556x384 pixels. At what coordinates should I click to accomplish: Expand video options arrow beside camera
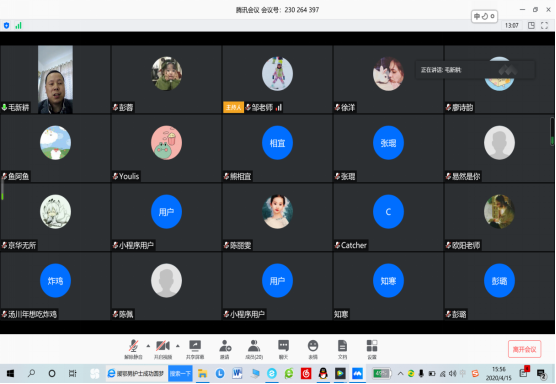point(178,346)
